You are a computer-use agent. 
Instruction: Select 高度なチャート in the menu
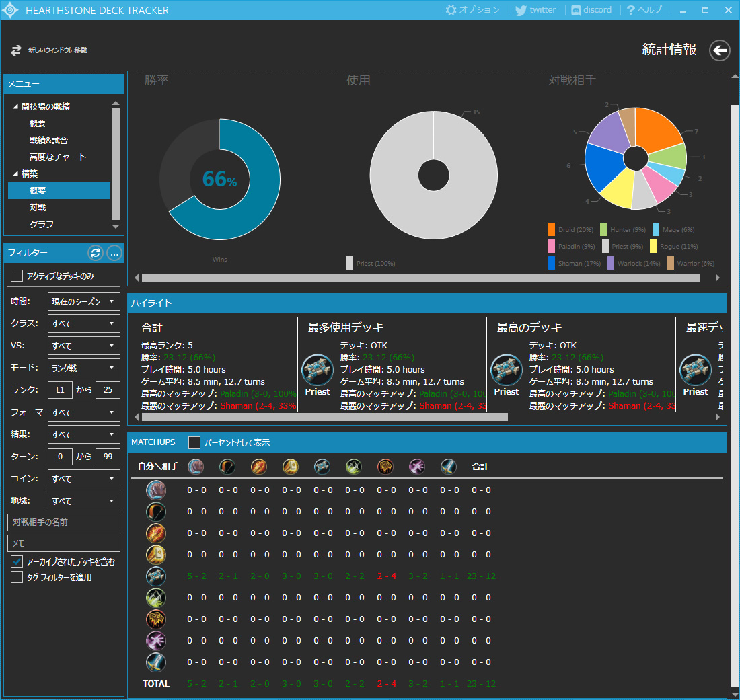pos(58,157)
